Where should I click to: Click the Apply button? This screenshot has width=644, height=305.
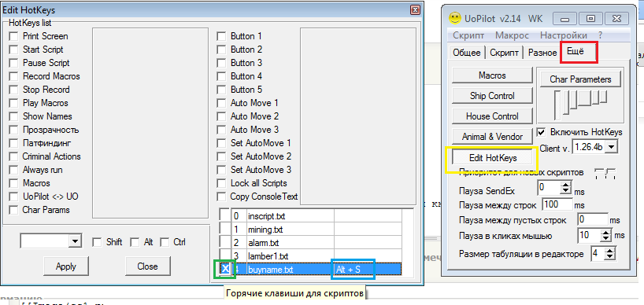(x=65, y=266)
